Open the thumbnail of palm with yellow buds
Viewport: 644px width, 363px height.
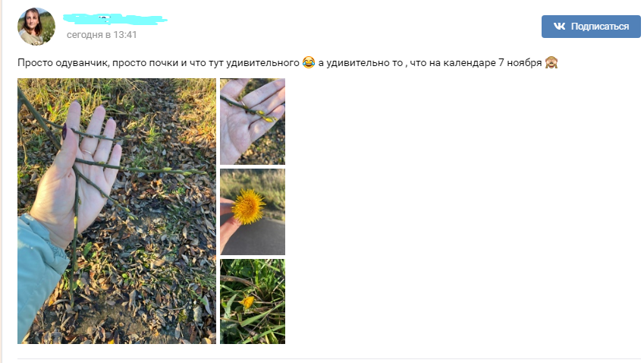(x=253, y=122)
